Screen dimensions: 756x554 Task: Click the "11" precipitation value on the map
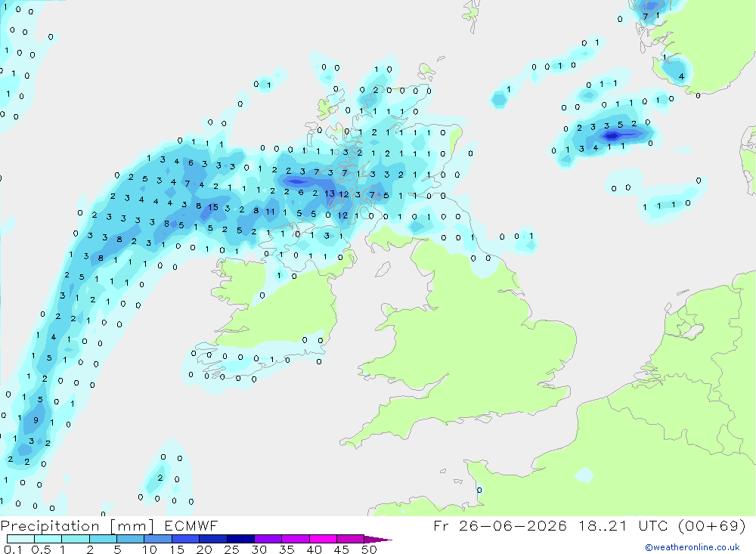click(x=270, y=211)
